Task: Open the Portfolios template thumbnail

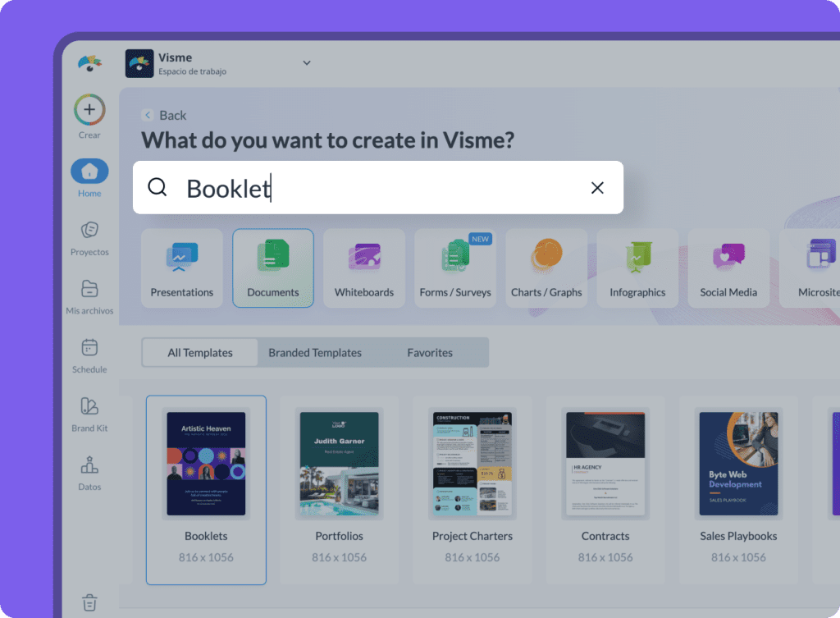Action: click(x=339, y=464)
